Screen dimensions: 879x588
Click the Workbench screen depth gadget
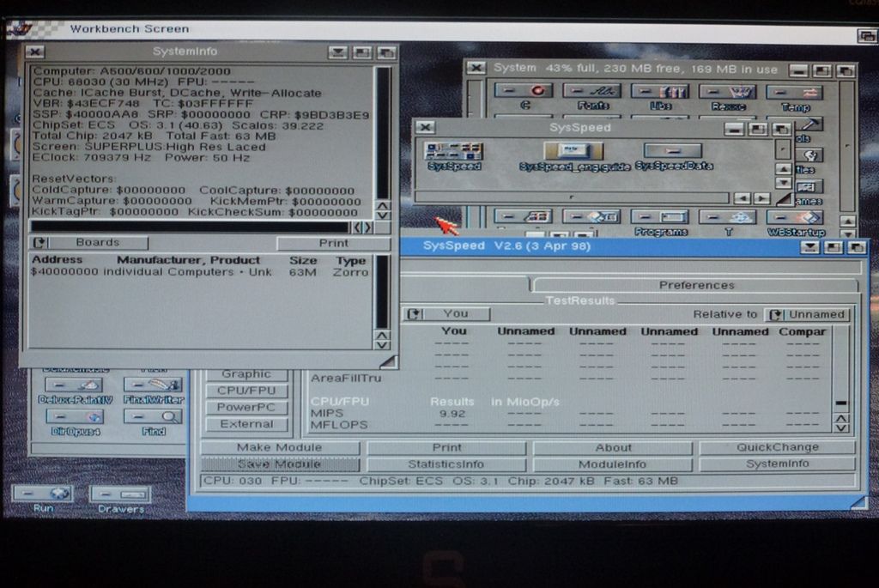[x=867, y=36]
